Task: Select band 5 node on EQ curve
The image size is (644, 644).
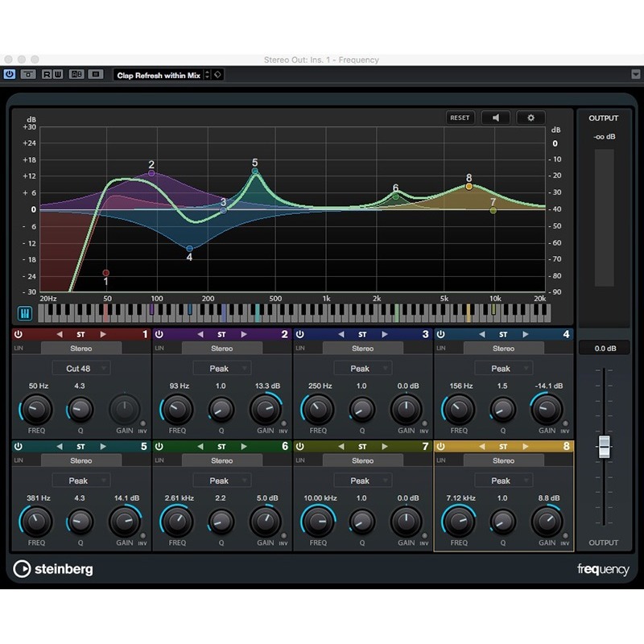Action: (255, 171)
